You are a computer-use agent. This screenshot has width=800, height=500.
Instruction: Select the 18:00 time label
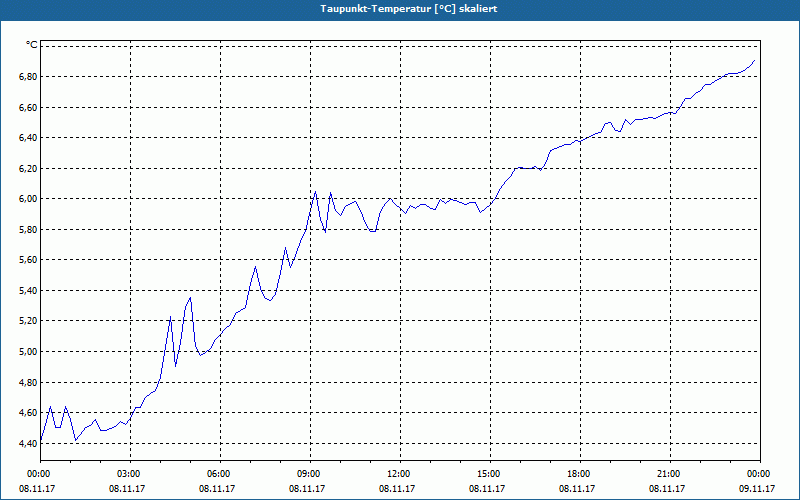(580, 474)
